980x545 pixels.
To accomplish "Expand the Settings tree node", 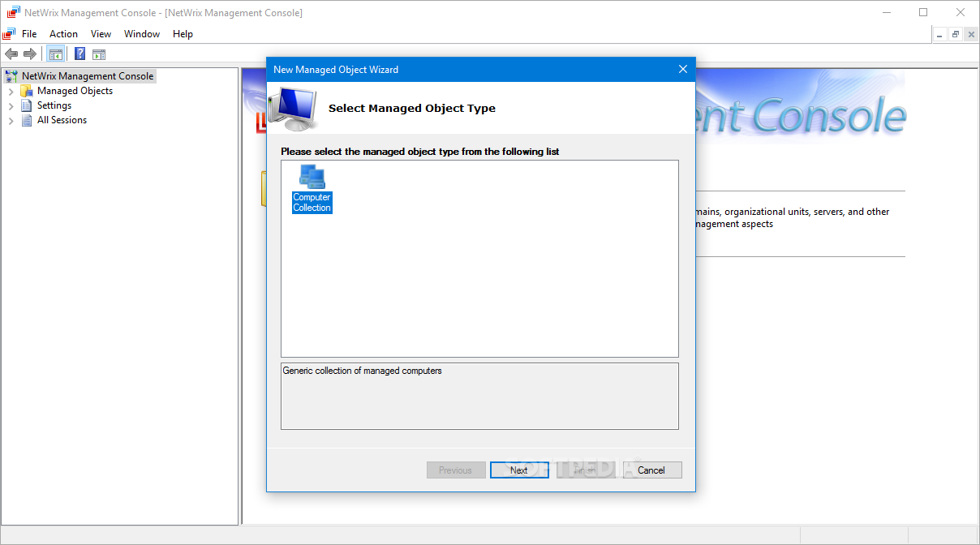I will pyautogui.click(x=11, y=106).
